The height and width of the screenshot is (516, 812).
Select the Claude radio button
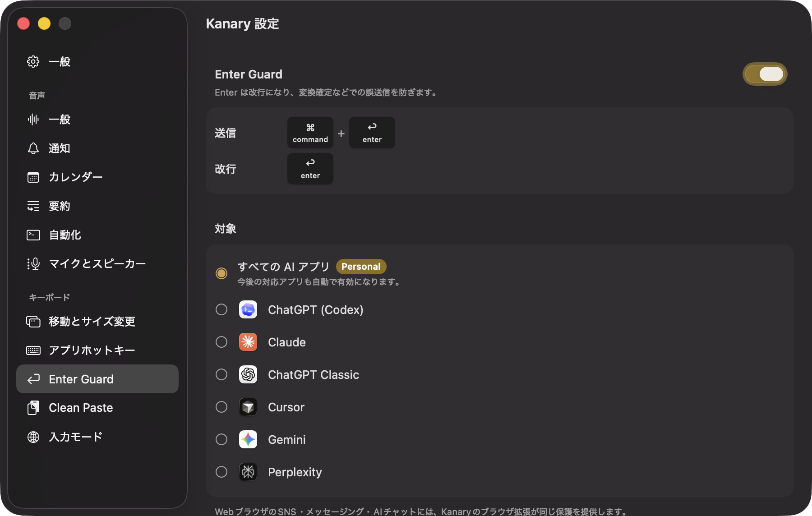[x=221, y=342]
